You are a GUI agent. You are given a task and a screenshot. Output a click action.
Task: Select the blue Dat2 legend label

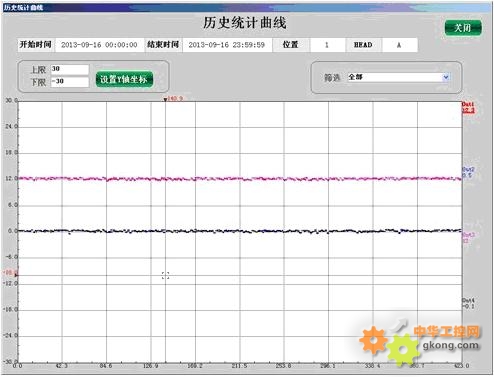click(468, 172)
